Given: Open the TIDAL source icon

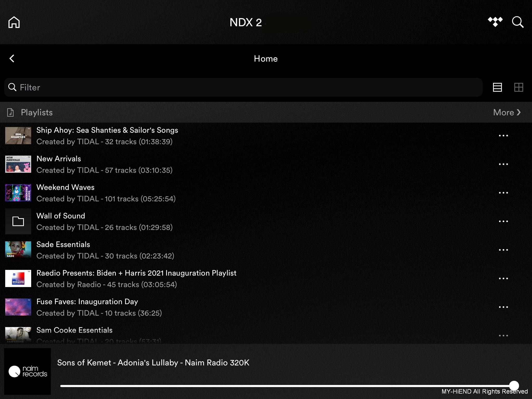Looking at the screenshot, I should (495, 22).
